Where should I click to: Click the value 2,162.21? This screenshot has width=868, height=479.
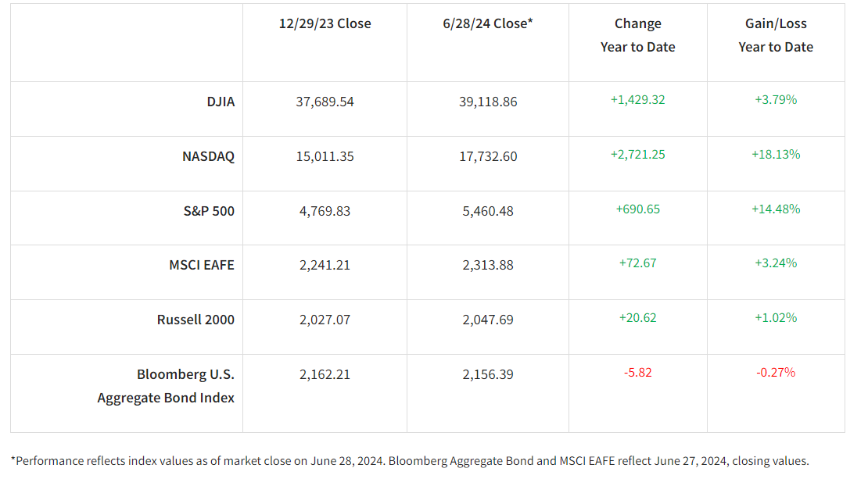tap(325, 374)
